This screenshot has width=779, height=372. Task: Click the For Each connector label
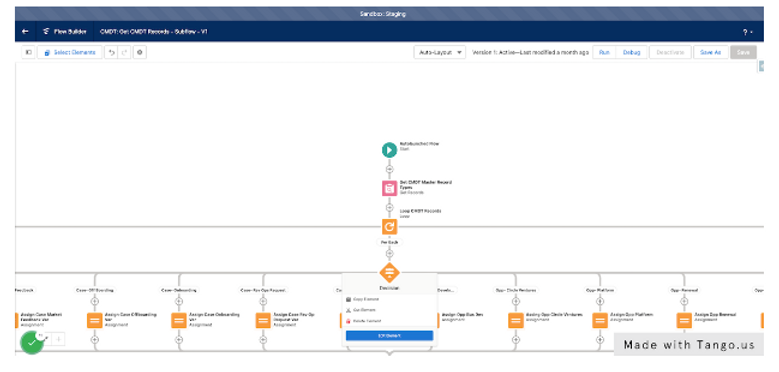pyautogui.click(x=390, y=242)
